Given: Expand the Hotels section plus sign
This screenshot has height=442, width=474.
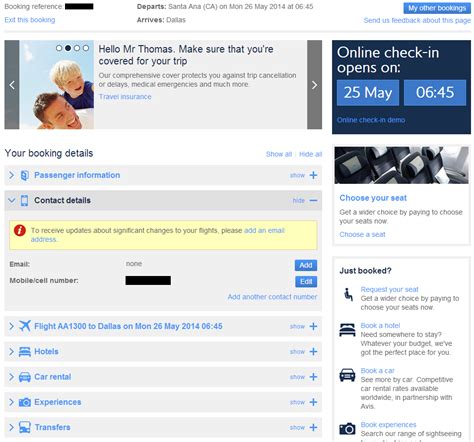Looking at the screenshot, I should (313, 351).
